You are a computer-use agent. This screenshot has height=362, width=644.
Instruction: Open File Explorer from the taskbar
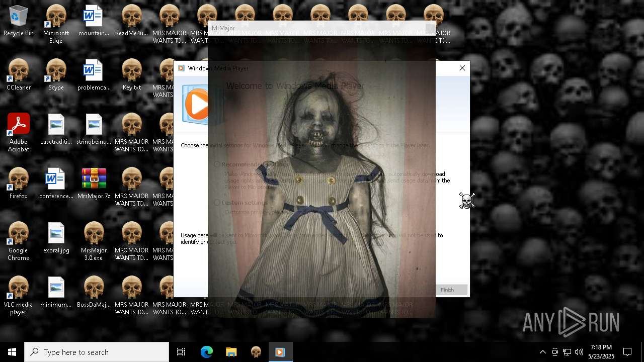[x=231, y=352]
